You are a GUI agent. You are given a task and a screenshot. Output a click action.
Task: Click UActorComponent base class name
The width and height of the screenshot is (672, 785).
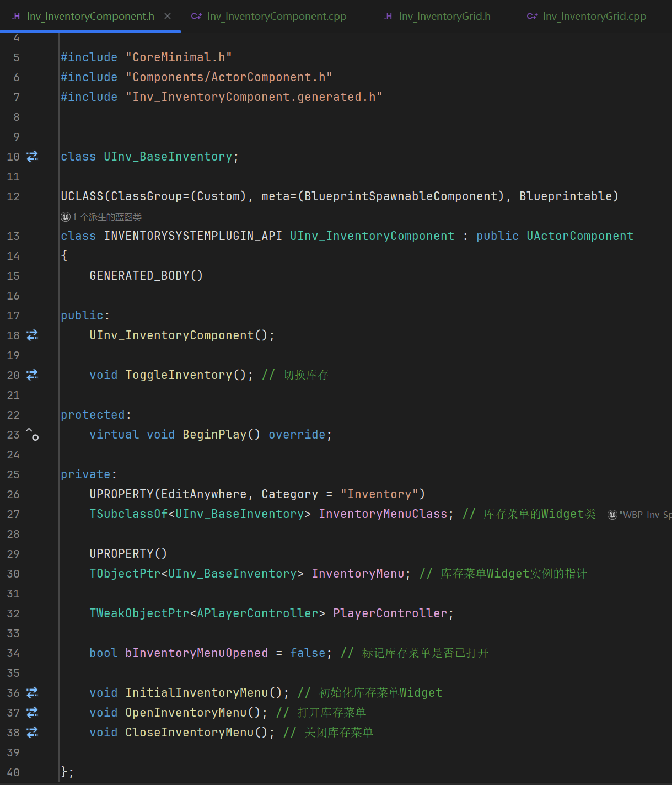click(x=580, y=236)
